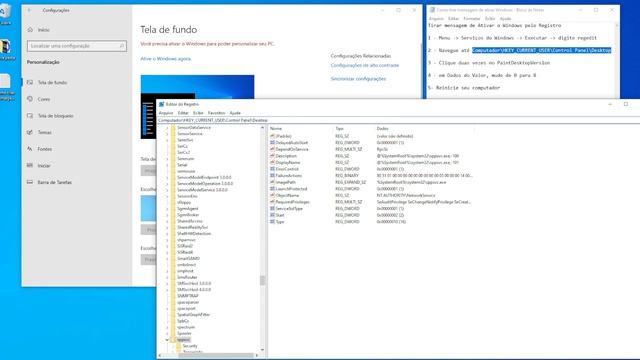Open Arquivo menu in Registry Editor
This screenshot has height=360, width=640.
pos(166,113)
